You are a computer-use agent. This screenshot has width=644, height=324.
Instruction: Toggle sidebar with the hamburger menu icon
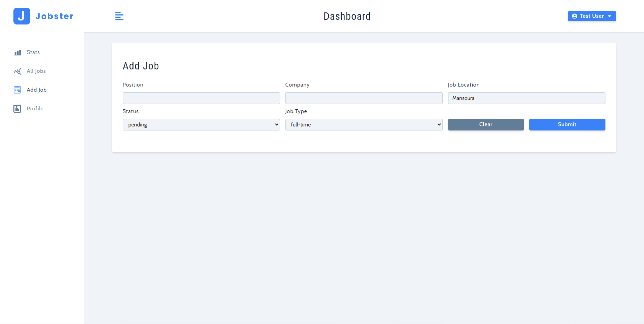pyautogui.click(x=119, y=16)
